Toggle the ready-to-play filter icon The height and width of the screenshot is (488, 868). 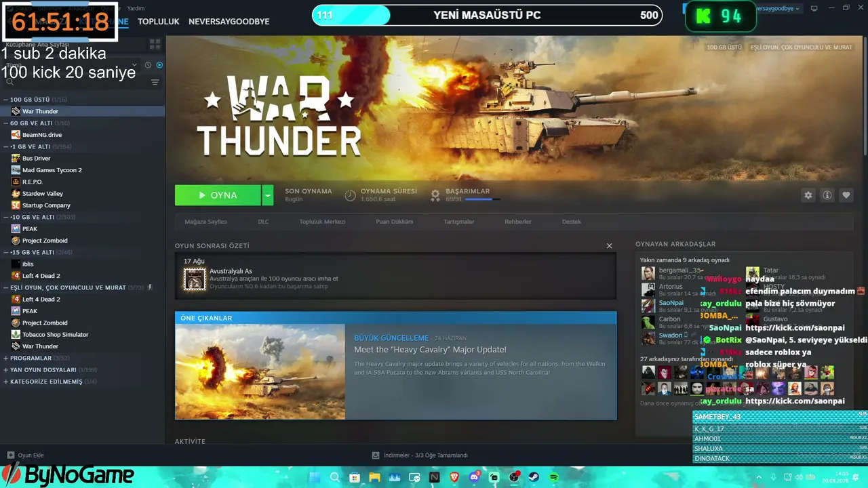tap(159, 65)
